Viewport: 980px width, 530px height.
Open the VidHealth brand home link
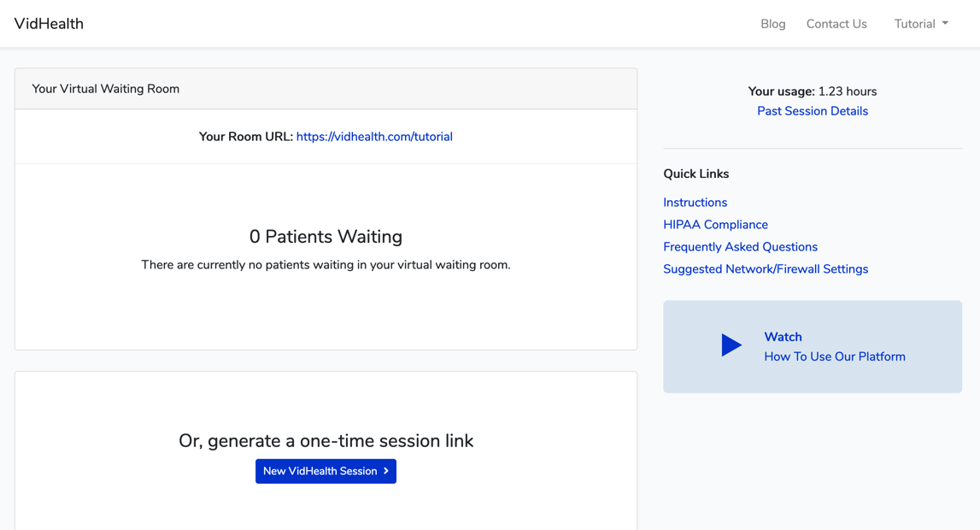(49, 24)
